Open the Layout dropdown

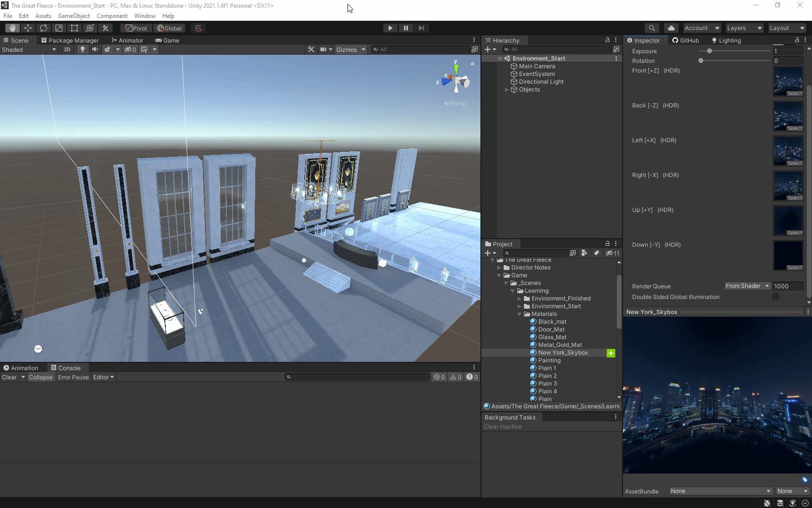[787, 28]
